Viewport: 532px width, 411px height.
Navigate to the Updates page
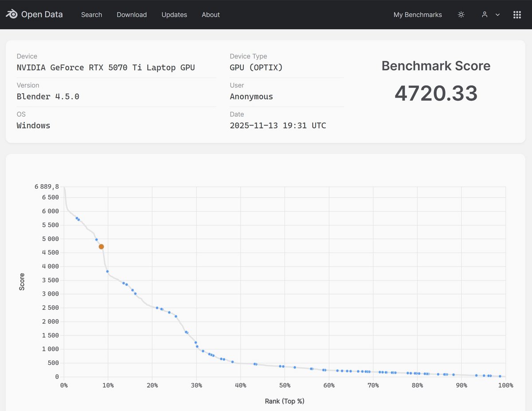pyautogui.click(x=174, y=15)
